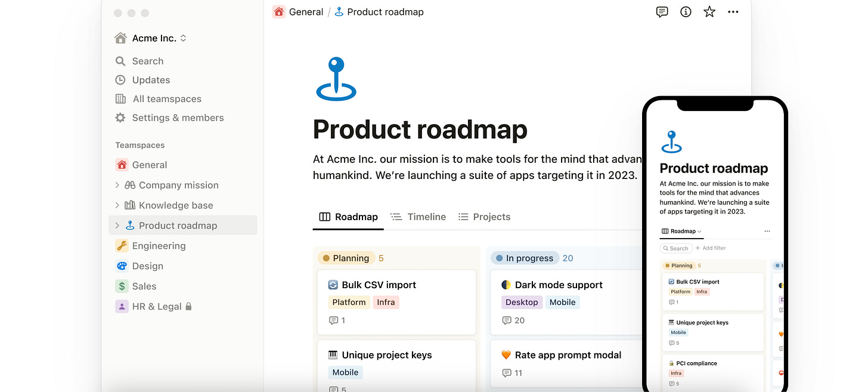This screenshot has width=868, height=392.
Task: Click Product roadmap in the breadcrumb
Action: click(379, 12)
